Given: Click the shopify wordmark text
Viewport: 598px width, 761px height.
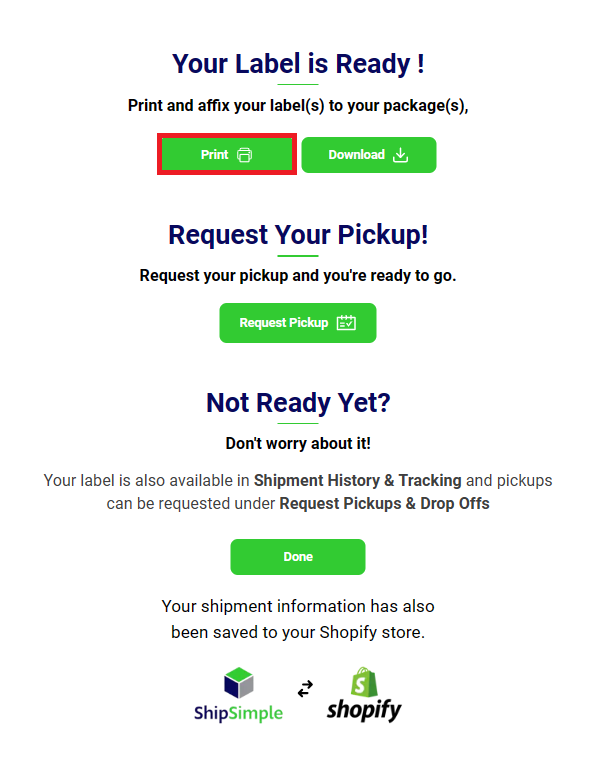Looking at the screenshot, I should (364, 710).
